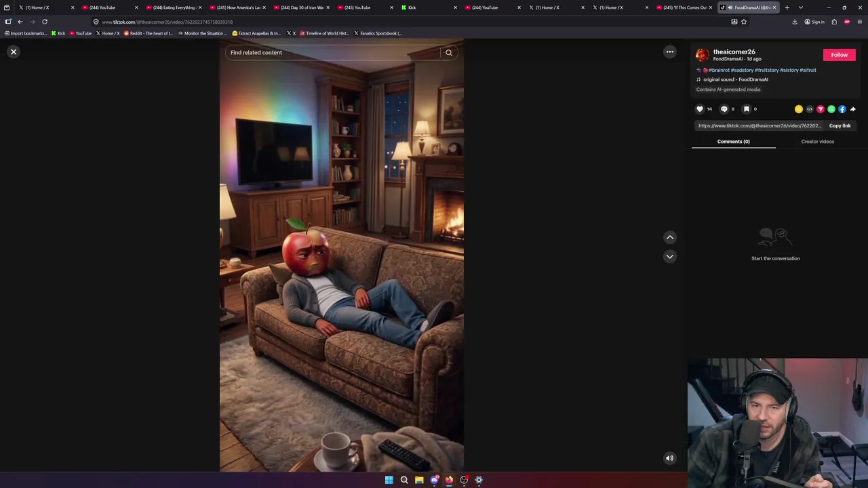Open the #fruitstory hashtag
The image size is (868, 488).
click(x=767, y=70)
